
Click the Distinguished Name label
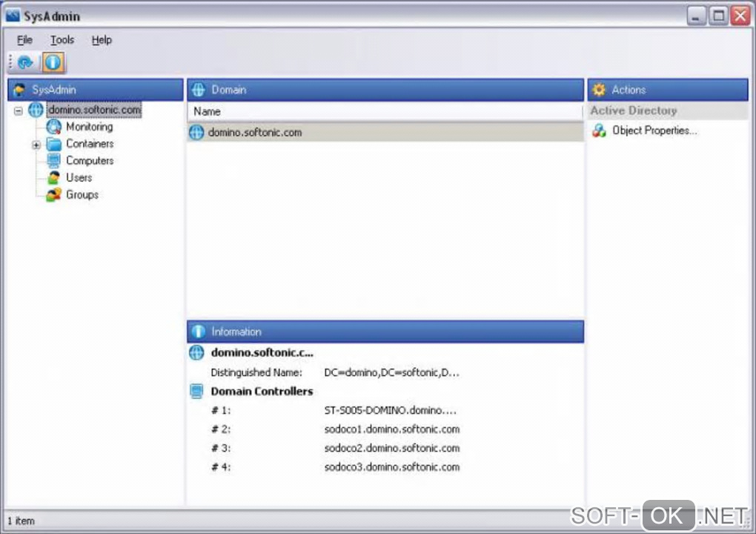click(x=256, y=372)
